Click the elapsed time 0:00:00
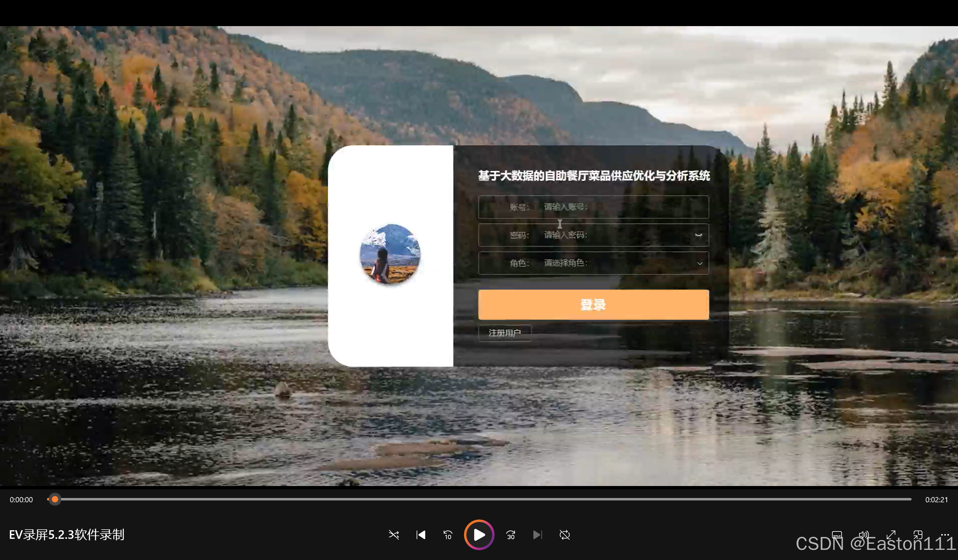 [21, 500]
